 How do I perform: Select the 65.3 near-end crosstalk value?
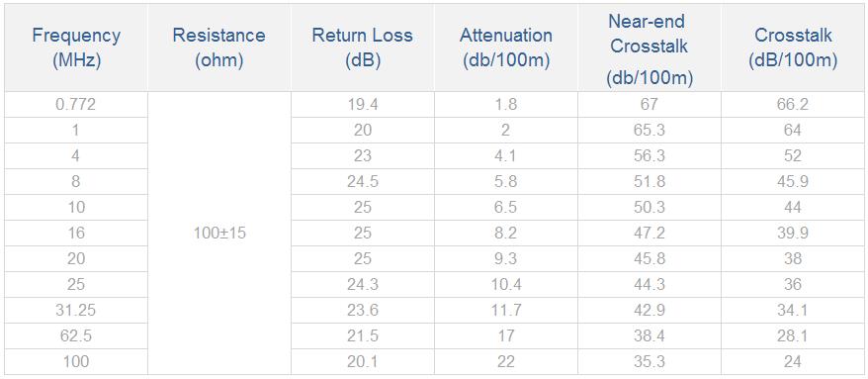[x=650, y=131]
